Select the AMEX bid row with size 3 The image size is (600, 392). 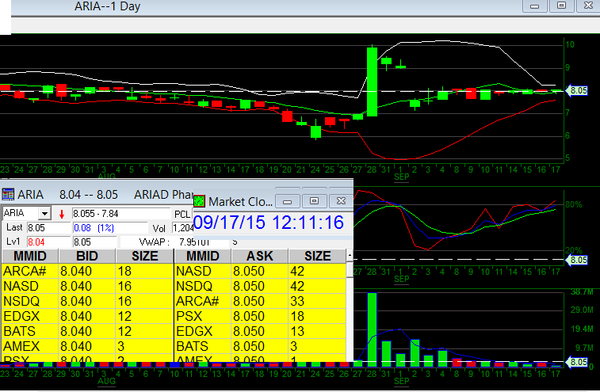click(87, 346)
